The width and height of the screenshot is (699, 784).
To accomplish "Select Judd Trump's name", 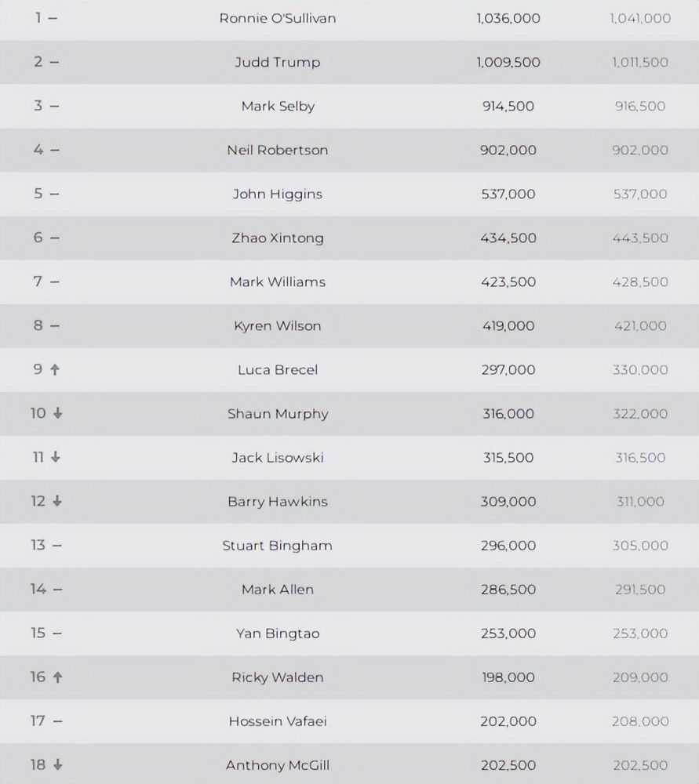I will 278,63.
